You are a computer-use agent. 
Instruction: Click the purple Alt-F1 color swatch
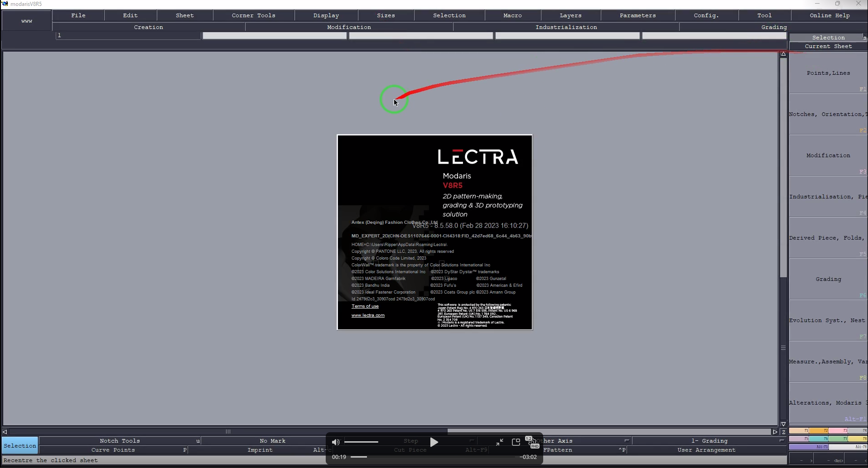pyautogui.click(x=809, y=447)
